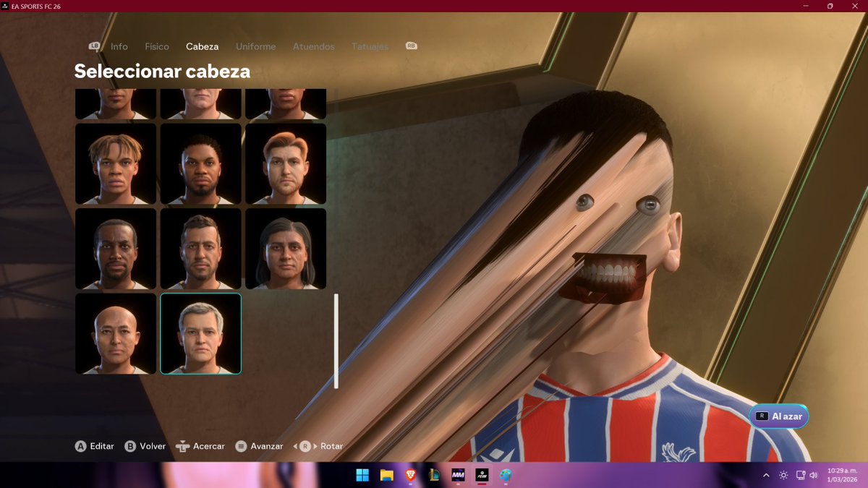Choose the brown-haired stubble head

tap(200, 249)
